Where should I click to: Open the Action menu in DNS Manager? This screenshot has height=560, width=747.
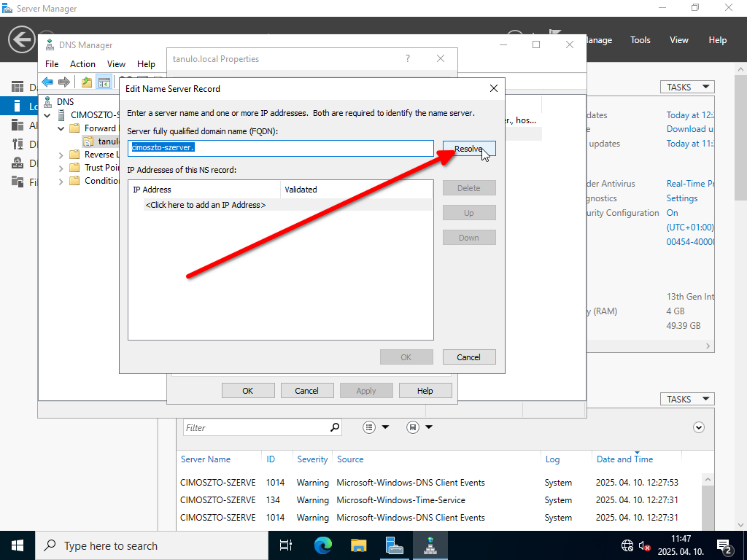tap(82, 64)
